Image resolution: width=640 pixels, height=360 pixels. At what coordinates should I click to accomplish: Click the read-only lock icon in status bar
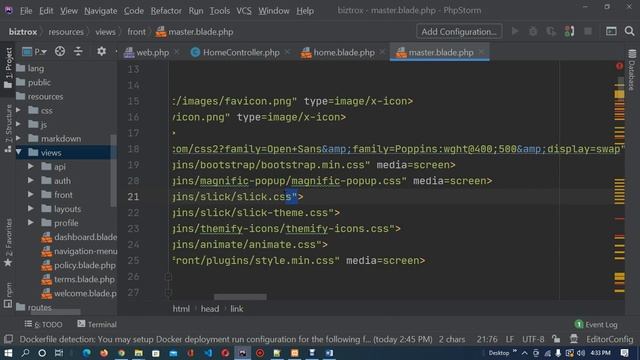pos(556,339)
